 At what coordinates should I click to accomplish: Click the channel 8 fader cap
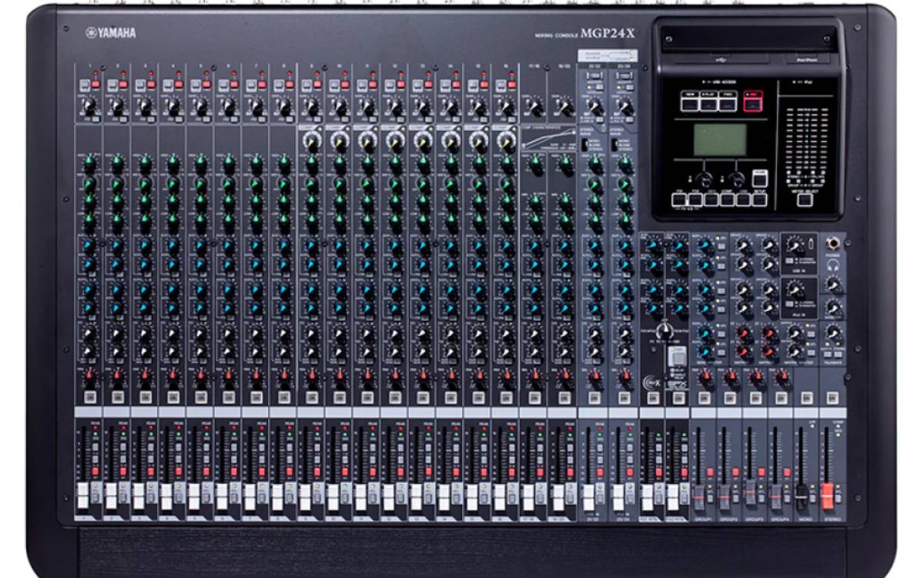coord(276,497)
